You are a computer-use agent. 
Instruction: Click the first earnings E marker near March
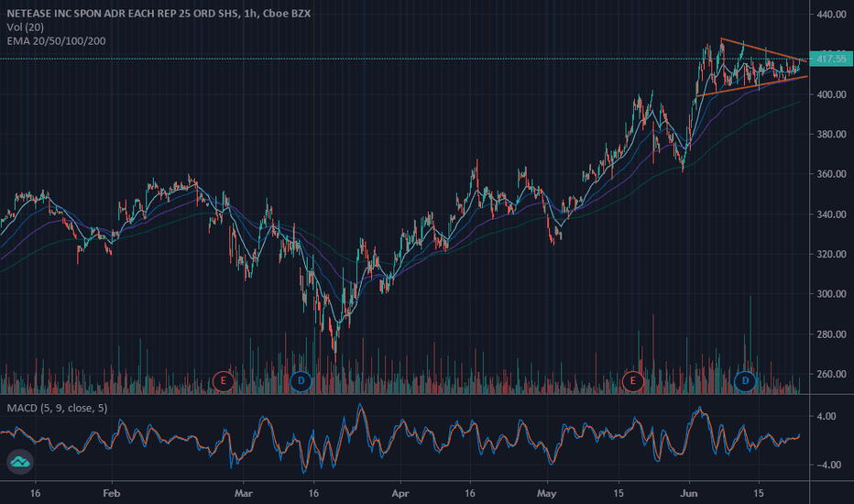[x=223, y=381]
